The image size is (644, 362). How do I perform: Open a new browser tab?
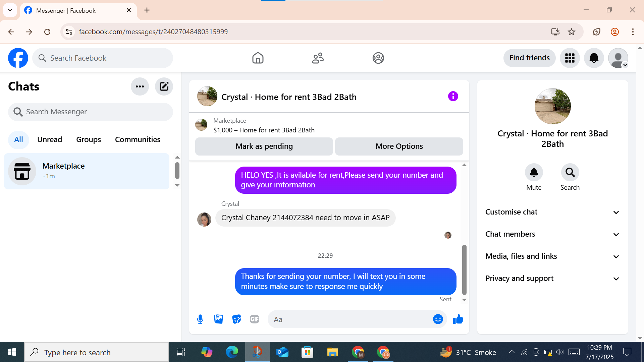pos(147,10)
